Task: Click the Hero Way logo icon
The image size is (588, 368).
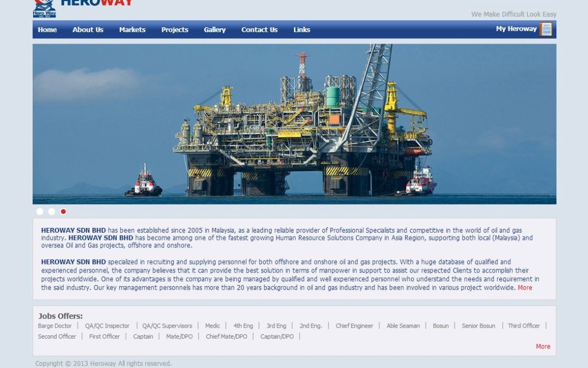Action: tap(45, 8)
